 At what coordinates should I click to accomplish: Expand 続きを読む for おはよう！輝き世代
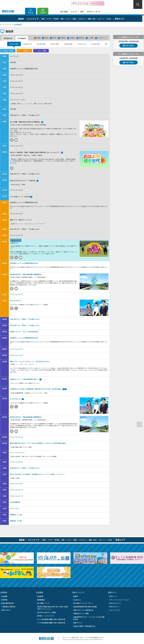pyautogui.click(x=13, y=163)
